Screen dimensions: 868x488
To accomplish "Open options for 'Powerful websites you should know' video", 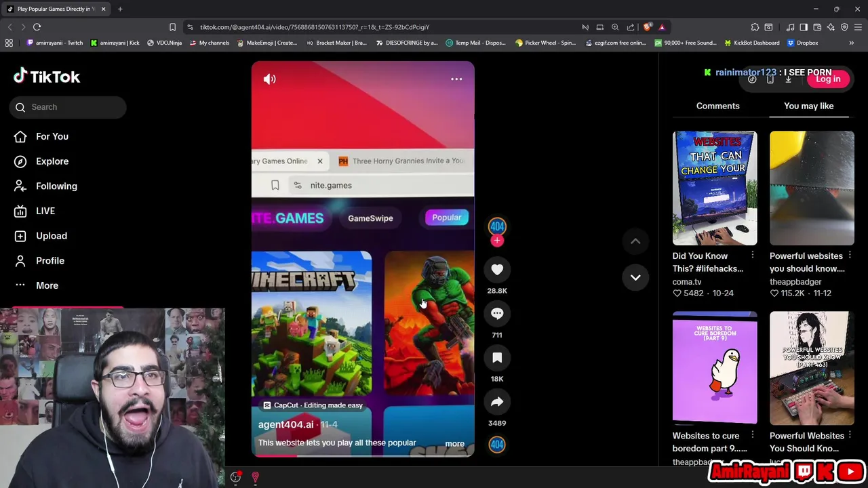I will point(850,256).
